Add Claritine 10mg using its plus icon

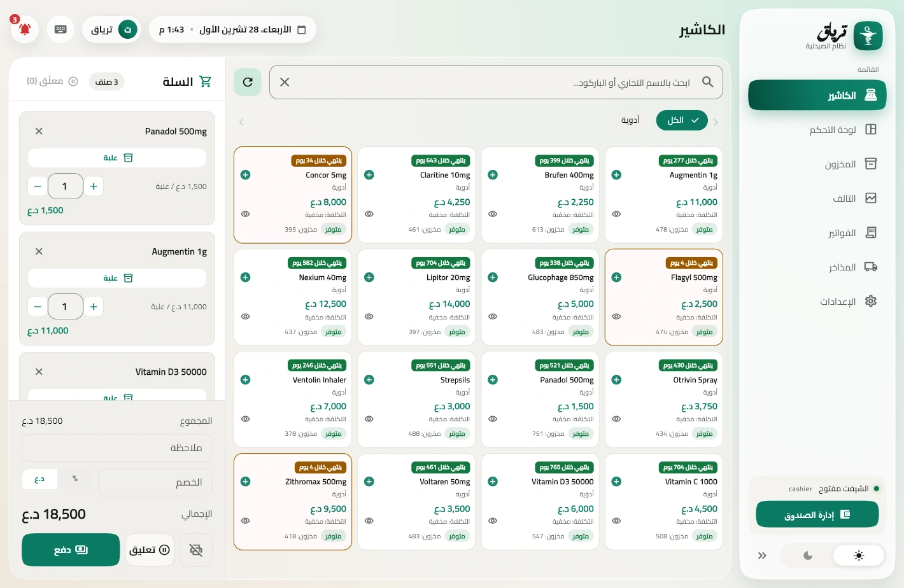click(369, 175)
